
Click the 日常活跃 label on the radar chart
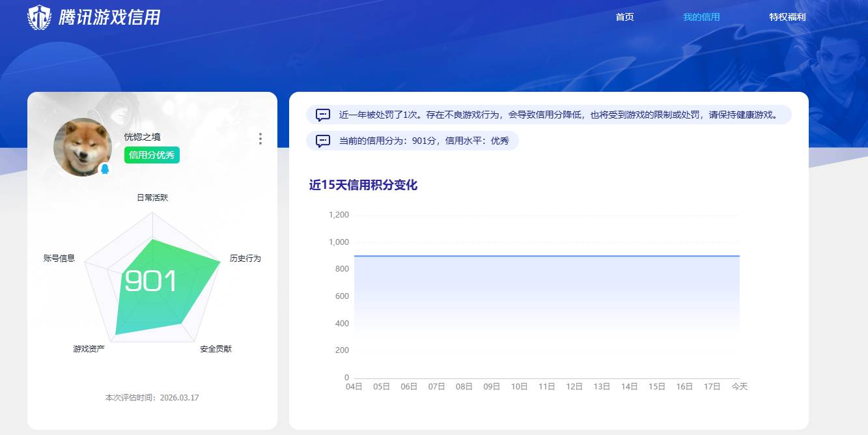coord(151,197)
